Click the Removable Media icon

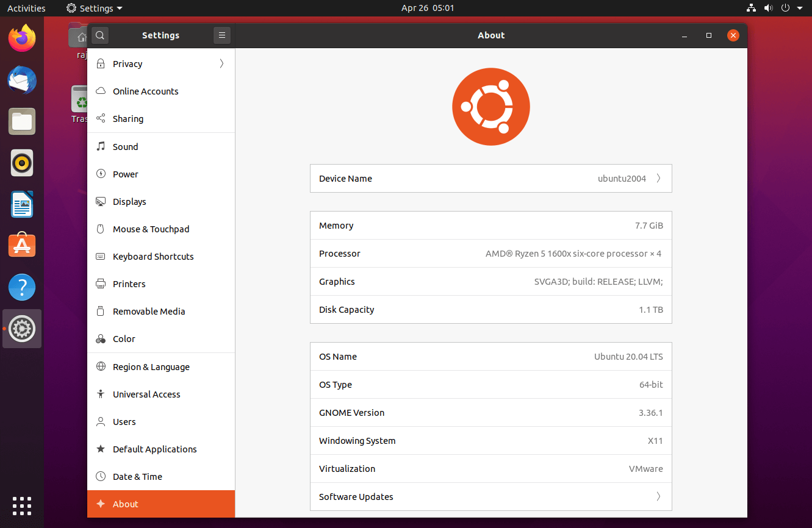pos(101,312)
